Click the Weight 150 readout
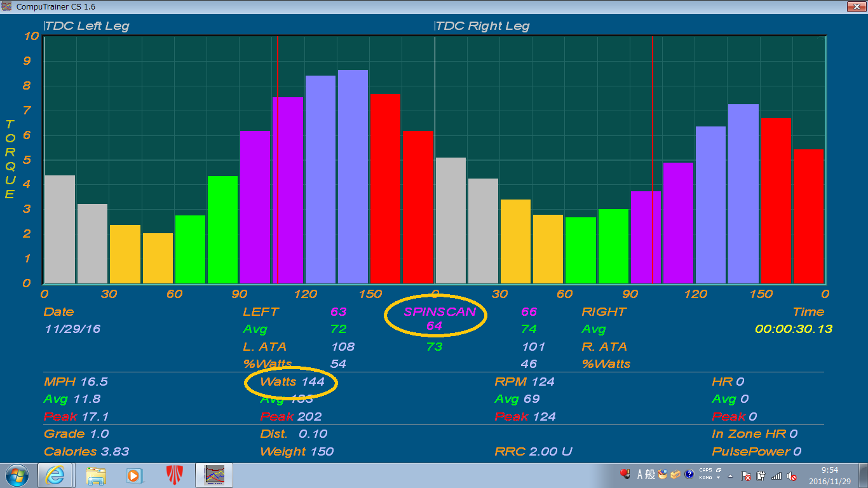868x488 pixels. click(297, 452)
